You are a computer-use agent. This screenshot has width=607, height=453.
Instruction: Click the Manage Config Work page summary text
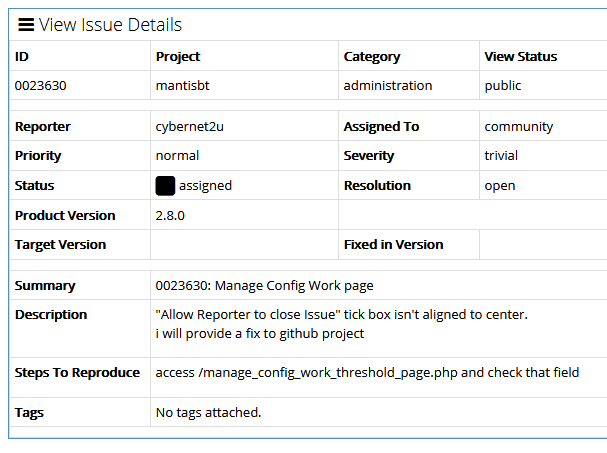point(264,286)
